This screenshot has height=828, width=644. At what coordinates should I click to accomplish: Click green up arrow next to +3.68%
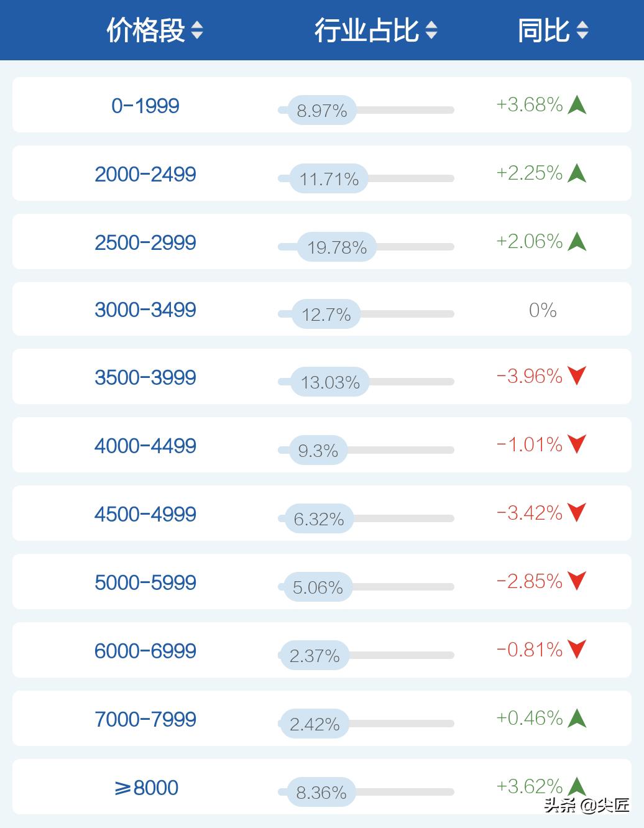[x=577, y=105]
